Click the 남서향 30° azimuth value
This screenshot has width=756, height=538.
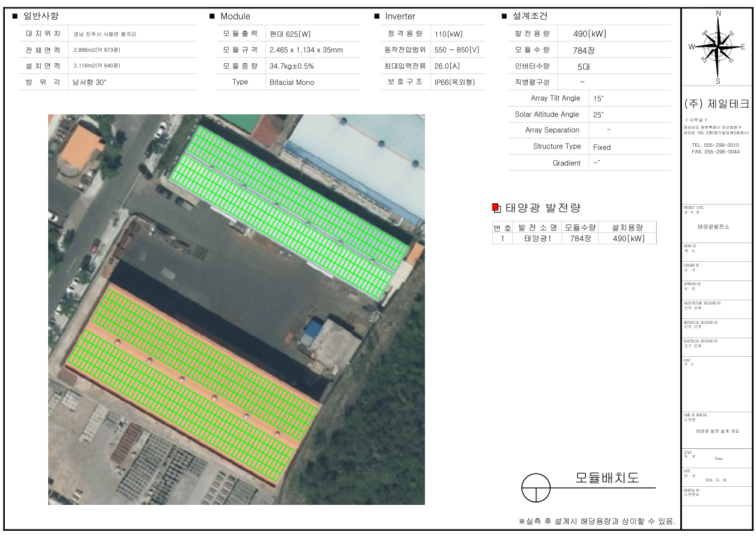[x=90, y=82]
